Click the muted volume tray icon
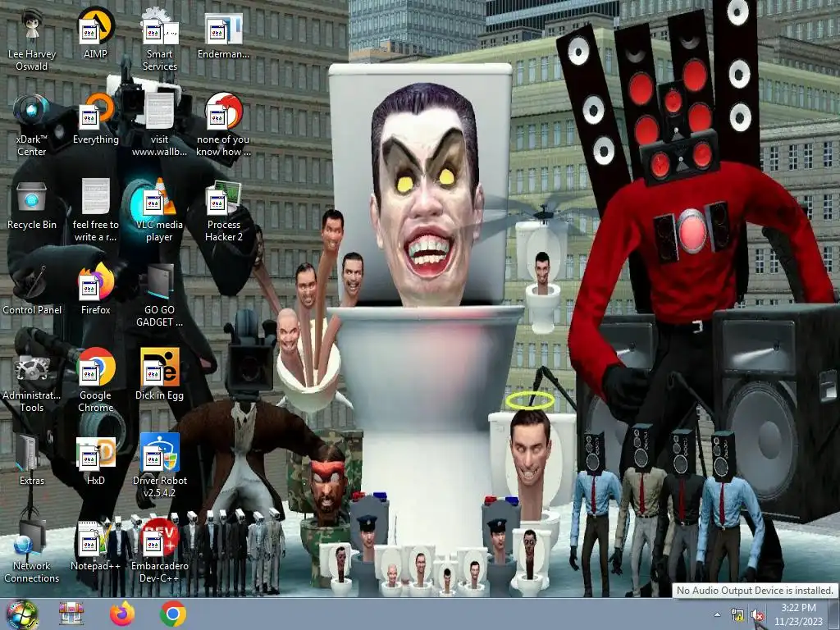 (758, 615)
